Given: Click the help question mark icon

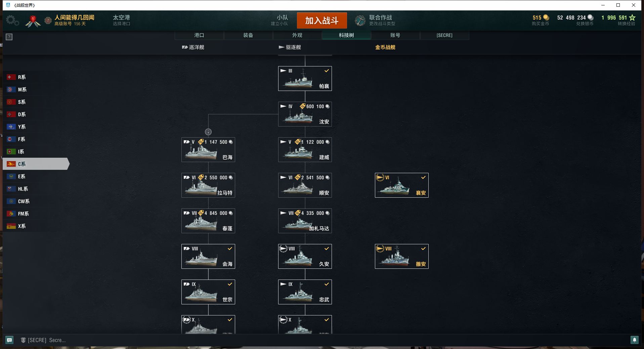Looking at the screenshot, I should pos(9,37).
